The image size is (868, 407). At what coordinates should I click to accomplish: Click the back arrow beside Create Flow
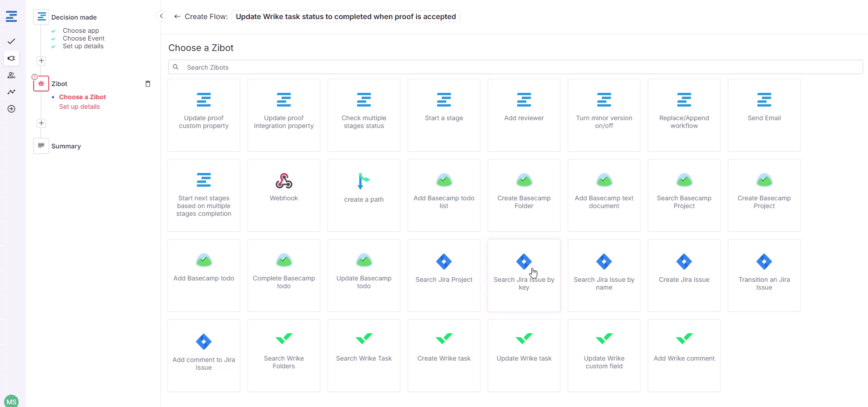tap(177, 16)
